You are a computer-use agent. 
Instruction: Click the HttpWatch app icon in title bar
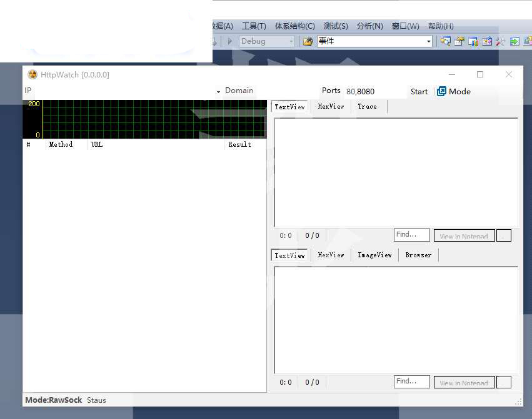[x=33, y=74]
